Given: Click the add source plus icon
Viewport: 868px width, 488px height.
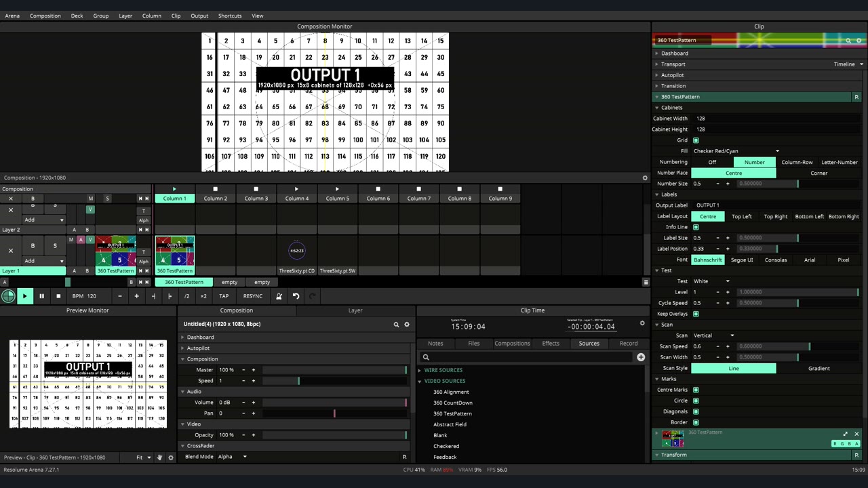Looking at the screenshot, I should point(641,357).
